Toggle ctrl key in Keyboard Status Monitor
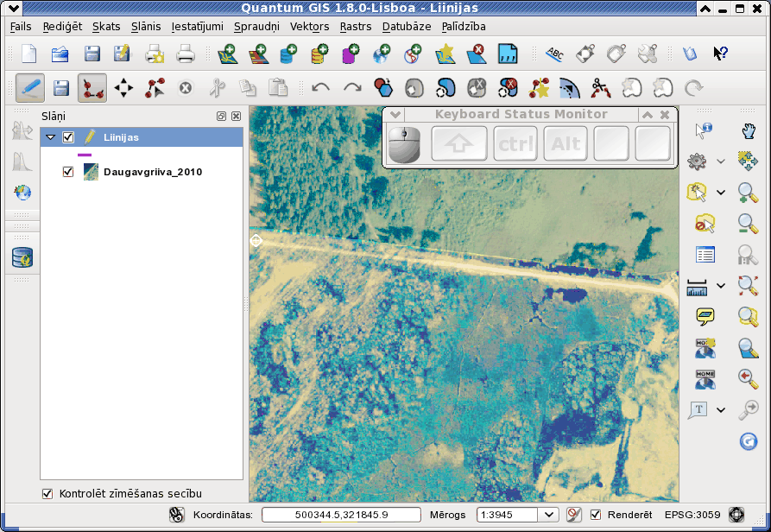This screenshot has height=532, width=771. click(515, 143)
